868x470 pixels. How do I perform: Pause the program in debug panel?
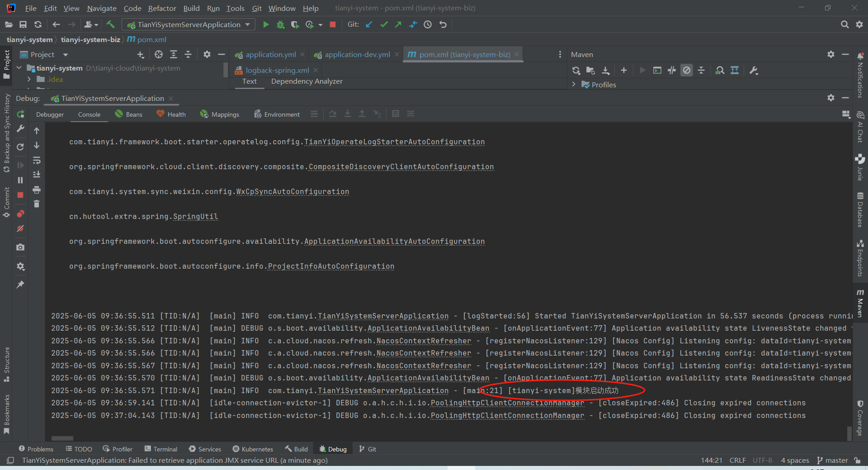[x=20, y=180]
